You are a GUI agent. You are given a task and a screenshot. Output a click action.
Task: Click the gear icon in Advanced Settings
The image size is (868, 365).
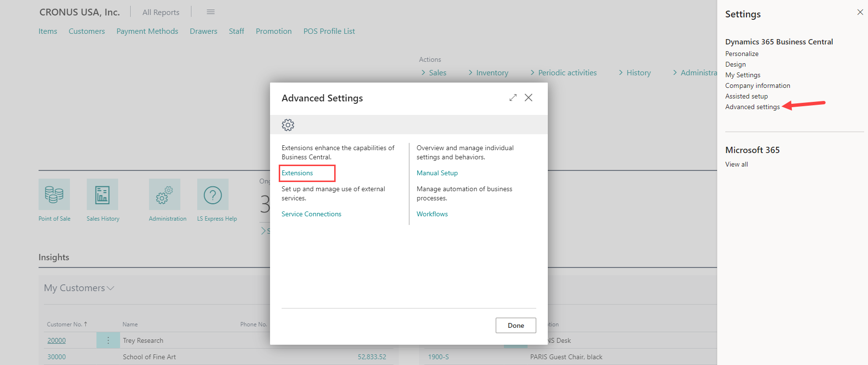[x=288, y=125]
